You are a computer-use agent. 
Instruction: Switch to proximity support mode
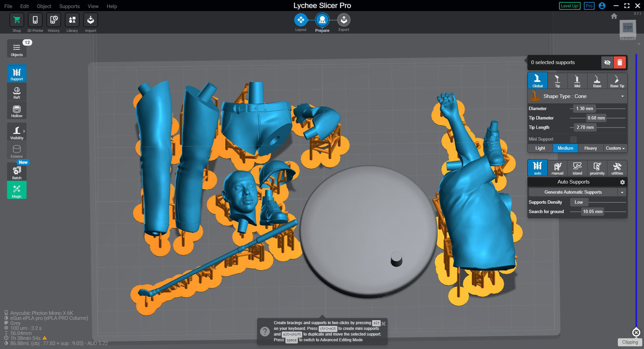[x=597, y=168]
